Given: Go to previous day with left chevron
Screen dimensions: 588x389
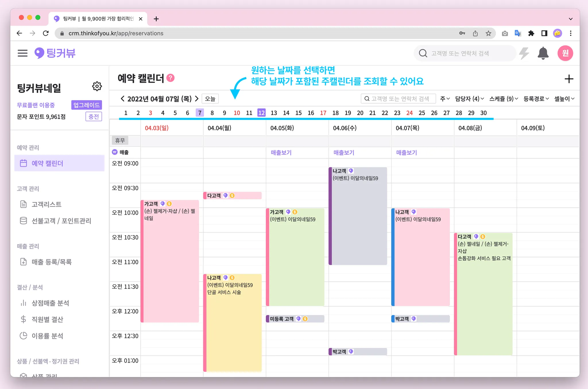Looking at the screenshot, I should (123, 99).
